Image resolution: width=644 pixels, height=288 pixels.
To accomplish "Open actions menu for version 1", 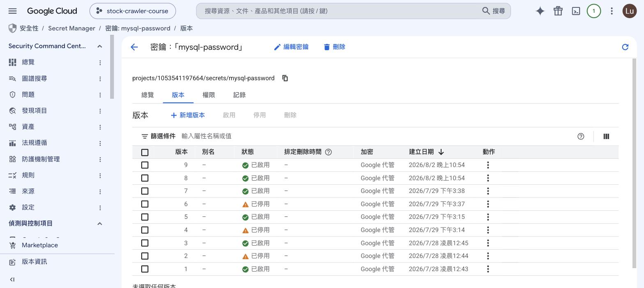I will coord(488,269).
